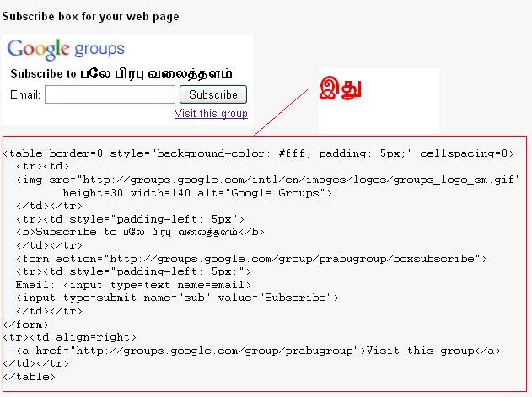Open the Visit this group link

[211, 113]
